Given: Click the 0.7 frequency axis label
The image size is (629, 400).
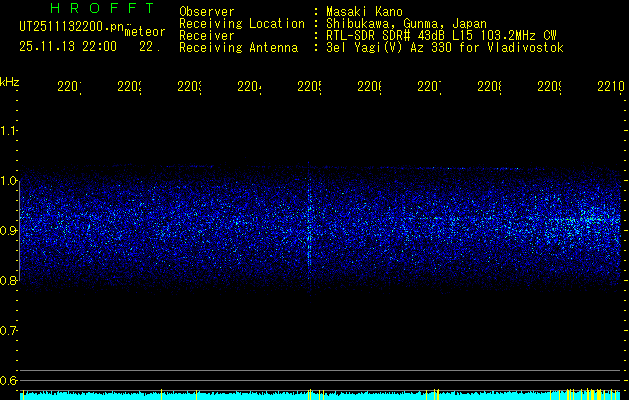Looking at the screenshot, I should point(8,331).
